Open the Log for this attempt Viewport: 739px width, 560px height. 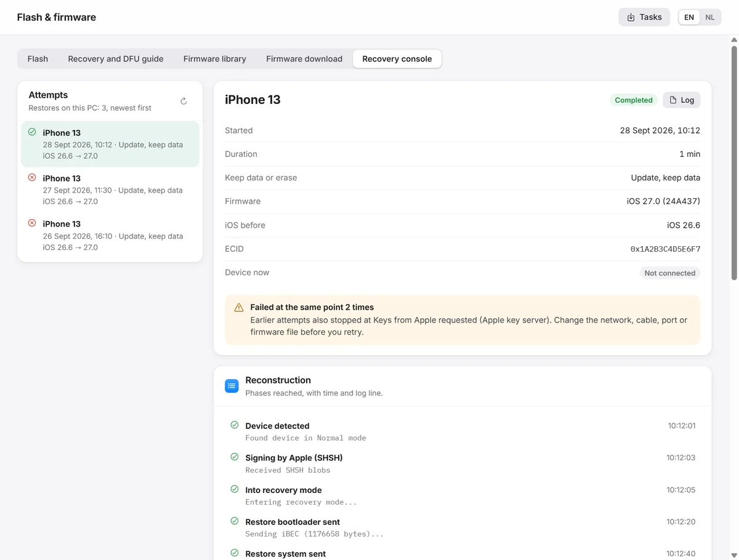click(x=682, y=100)
